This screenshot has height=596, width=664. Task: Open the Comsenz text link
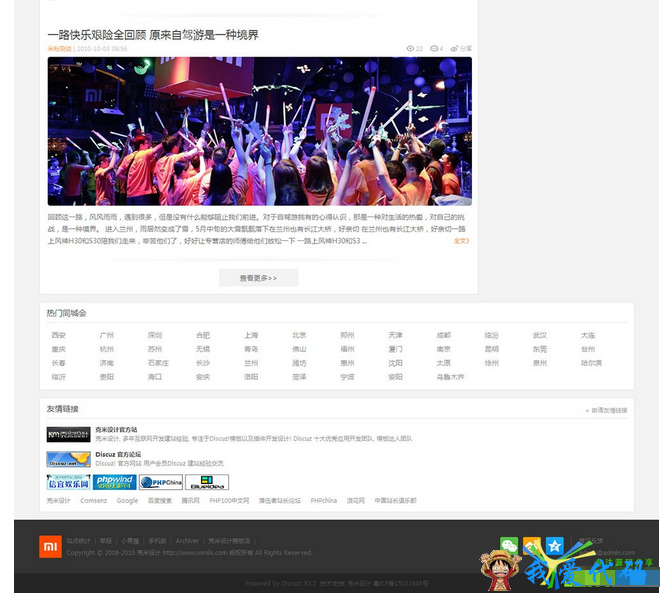[x=94, y=500]
